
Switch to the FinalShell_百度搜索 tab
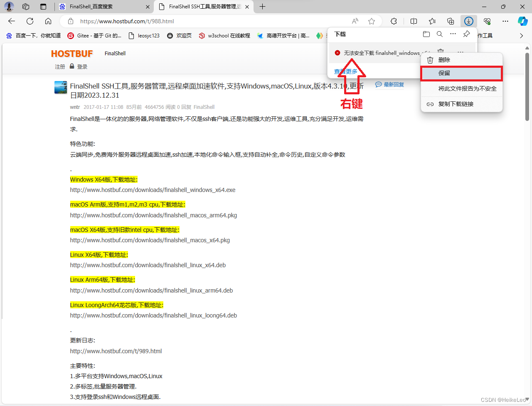pos(104,7)
